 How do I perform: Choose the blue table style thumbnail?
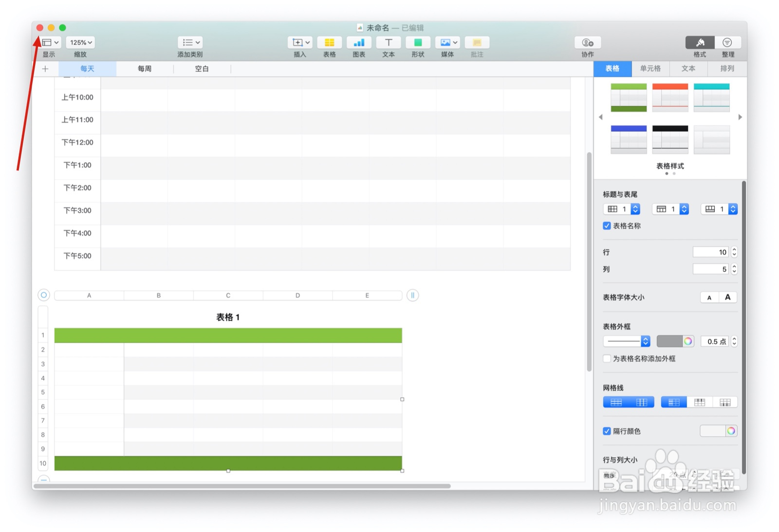629,140
